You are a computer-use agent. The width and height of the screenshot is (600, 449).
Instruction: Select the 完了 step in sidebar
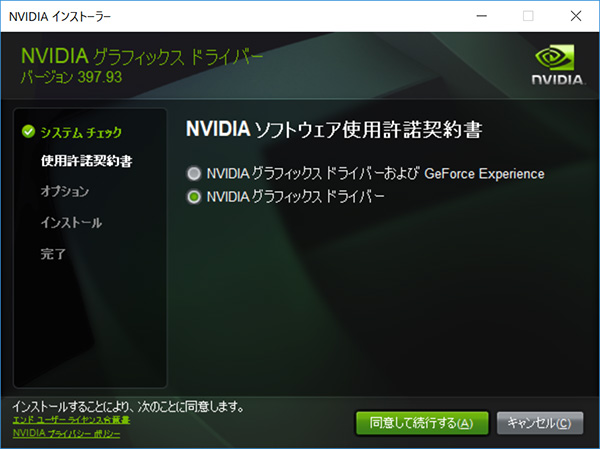54,253
